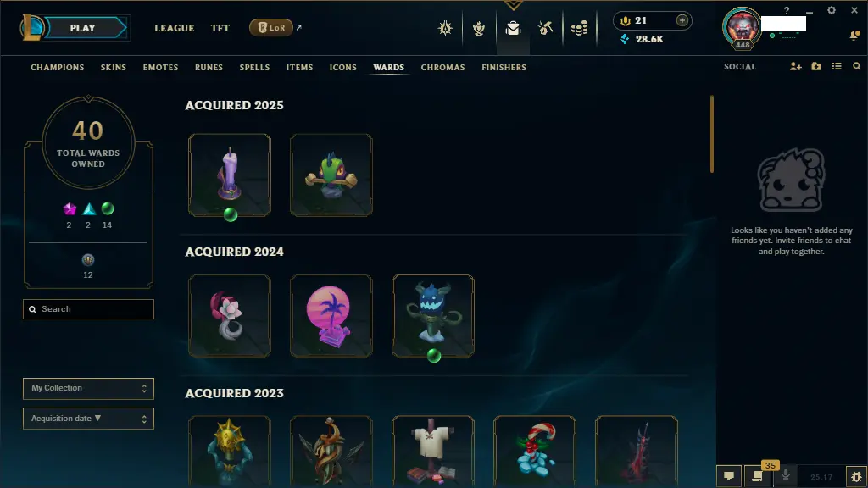Screen dimensions: 868x488
Task: Switch to the Emotes tab
Action: click(160, 68)
